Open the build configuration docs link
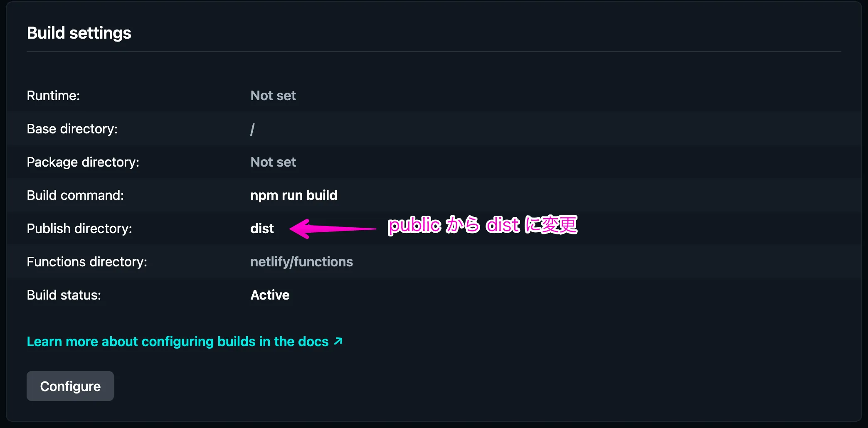 point(177,341)
